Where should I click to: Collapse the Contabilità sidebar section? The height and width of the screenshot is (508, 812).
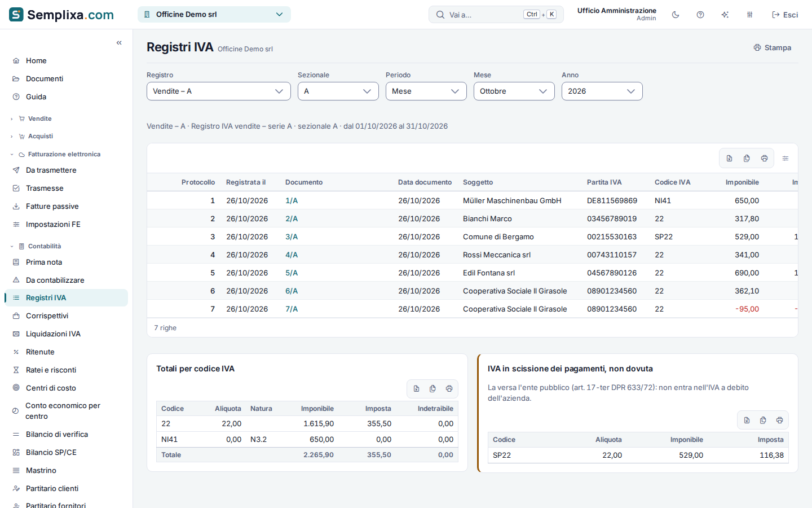pyautogui.click(x=67, y=246)
